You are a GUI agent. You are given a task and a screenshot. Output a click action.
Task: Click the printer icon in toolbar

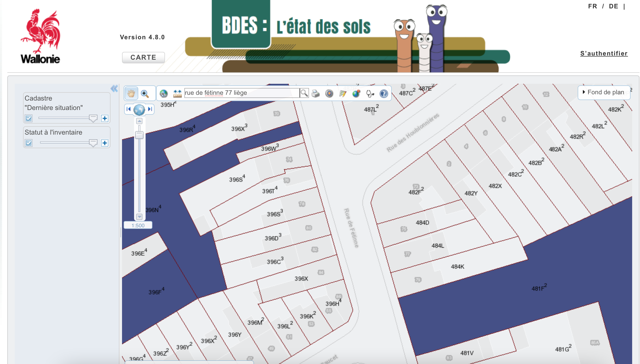[316, 93]
